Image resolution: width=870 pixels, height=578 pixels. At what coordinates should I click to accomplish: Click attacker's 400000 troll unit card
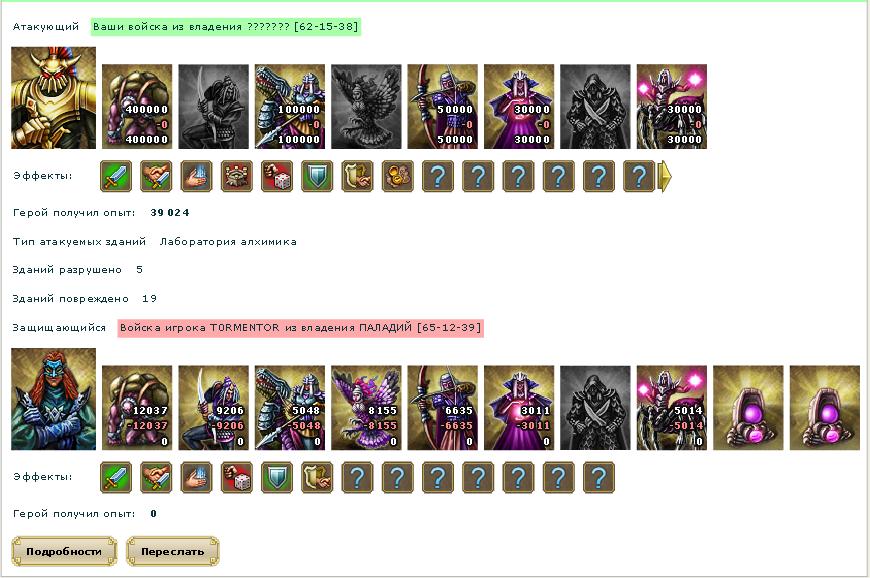[137, 107]
